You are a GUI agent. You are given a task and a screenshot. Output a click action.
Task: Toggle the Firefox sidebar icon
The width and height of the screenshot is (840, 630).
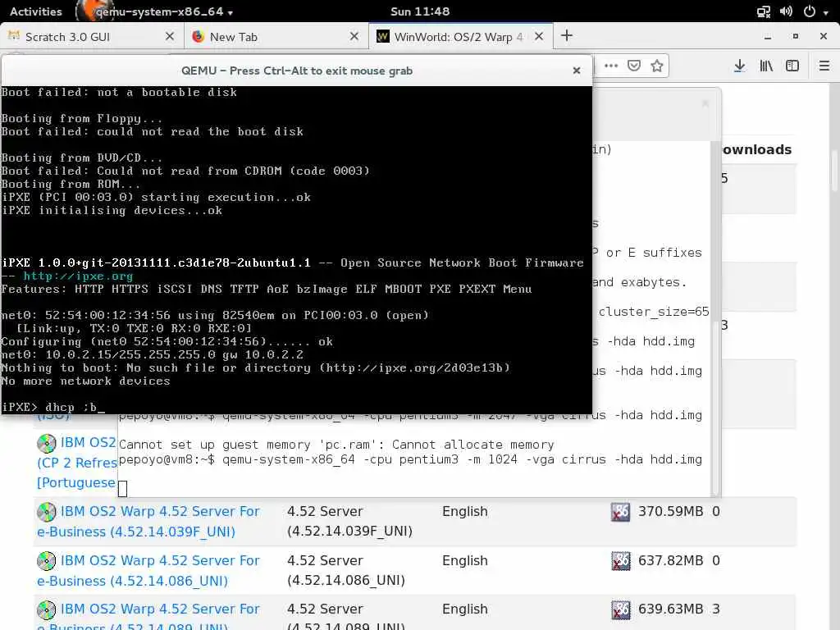792,66
